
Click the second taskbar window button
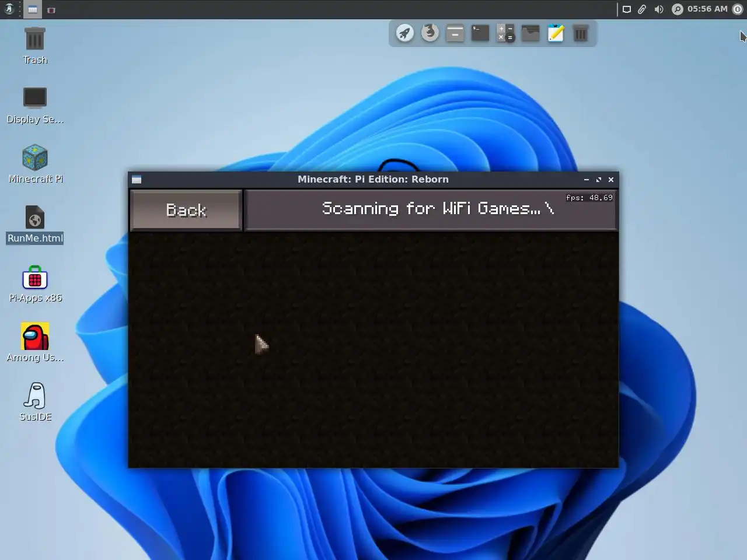pyautogui.click(x=51, y=10)
